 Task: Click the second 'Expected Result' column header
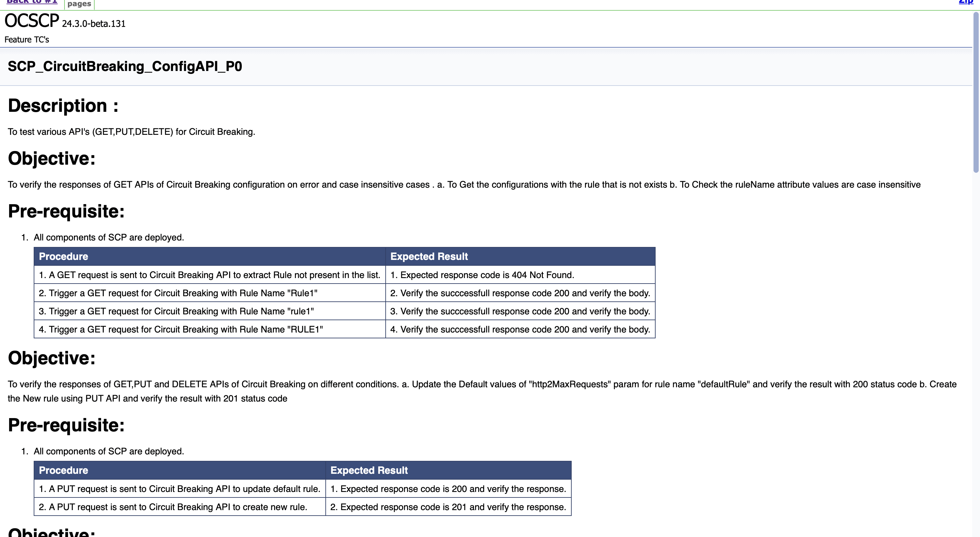point(369,471)
